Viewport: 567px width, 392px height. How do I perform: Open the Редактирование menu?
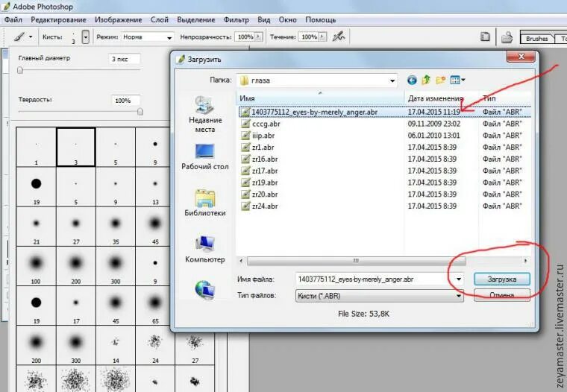(x=59, y=20)
